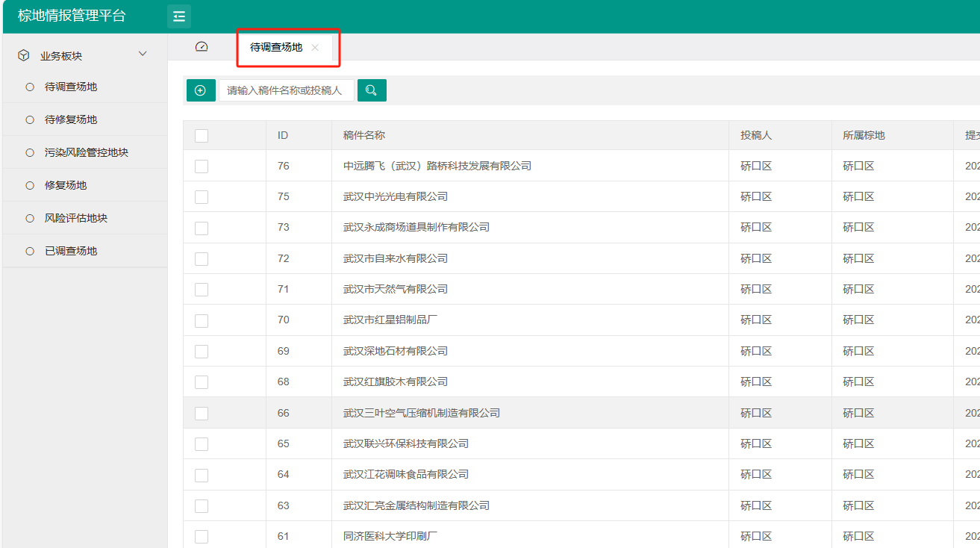Tick the checkbox for row ID 66
This screenshot has width=980, height=548.
[202, 414]
